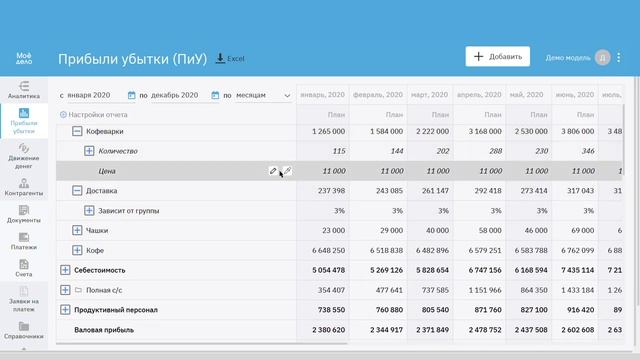Select the февраль, 2020 column header
Viewport: 640px width, 360px height.
point(378,95)
